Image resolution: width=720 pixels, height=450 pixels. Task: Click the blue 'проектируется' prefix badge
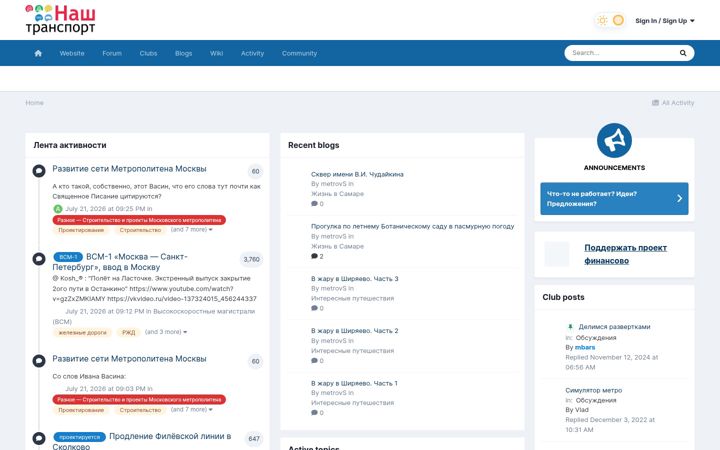(x=79, y=437)
